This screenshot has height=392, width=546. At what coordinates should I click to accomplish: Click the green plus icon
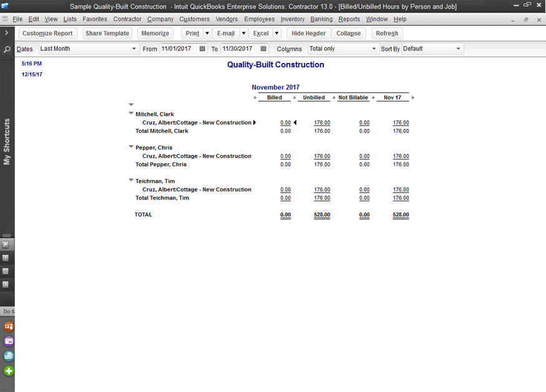click(x=9, y=371)
